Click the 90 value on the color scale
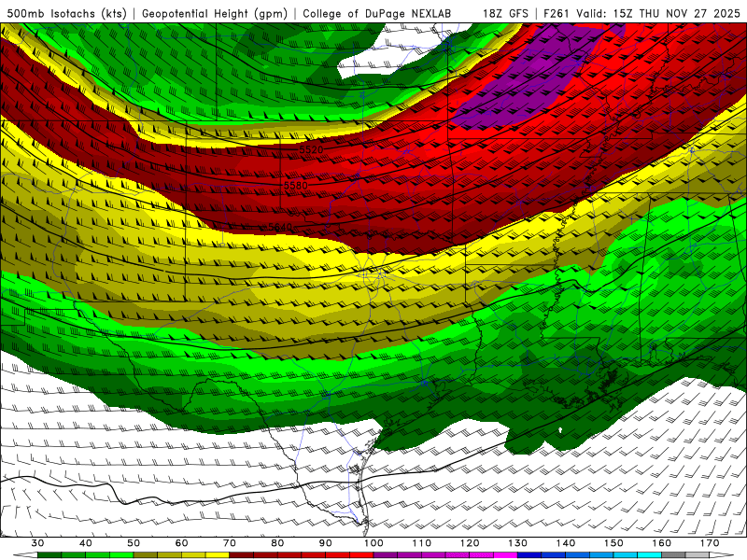This screenshot has width=747, height=560. point(326,543)
